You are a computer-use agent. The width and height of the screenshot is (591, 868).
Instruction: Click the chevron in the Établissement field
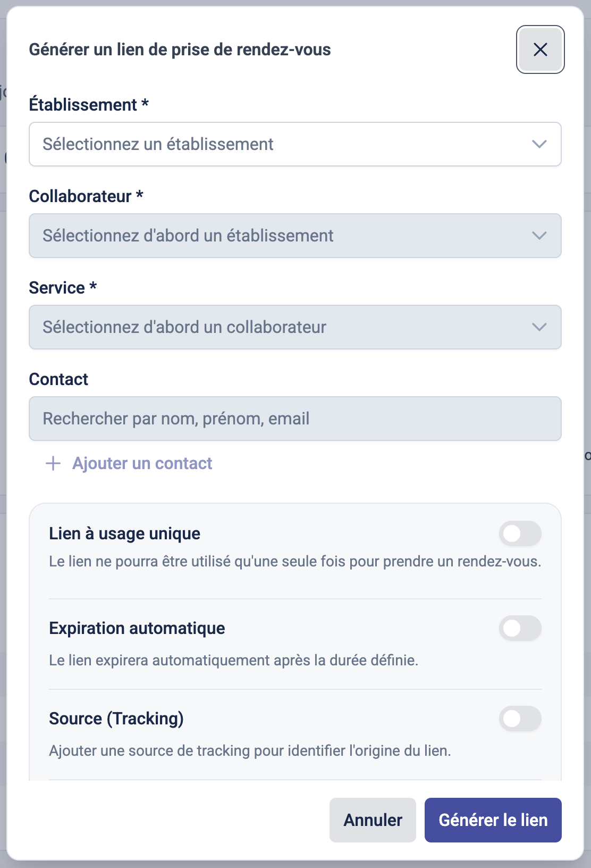pyautogui.click(x=539, y=144)
